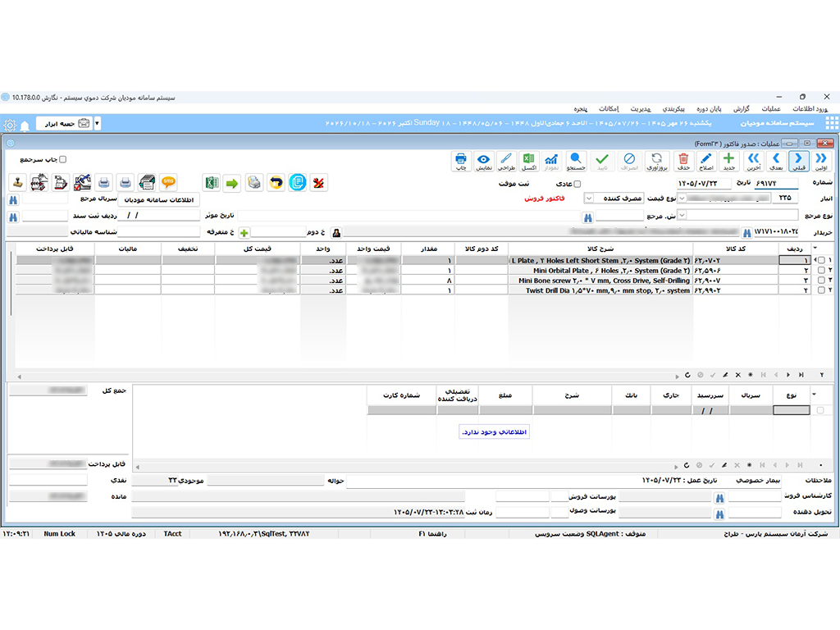Click the green right arrow icon
This screenshot has height=630, width=840.
click(232, 183)
